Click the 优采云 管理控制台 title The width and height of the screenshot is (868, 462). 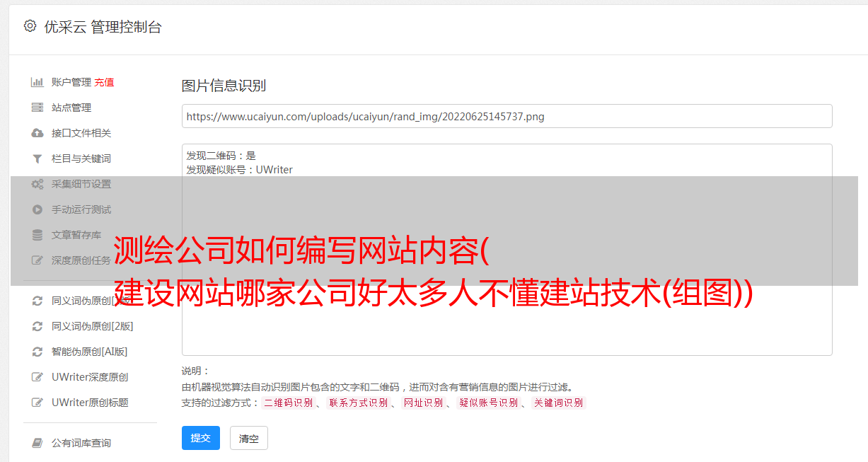(x=103, y=27)
